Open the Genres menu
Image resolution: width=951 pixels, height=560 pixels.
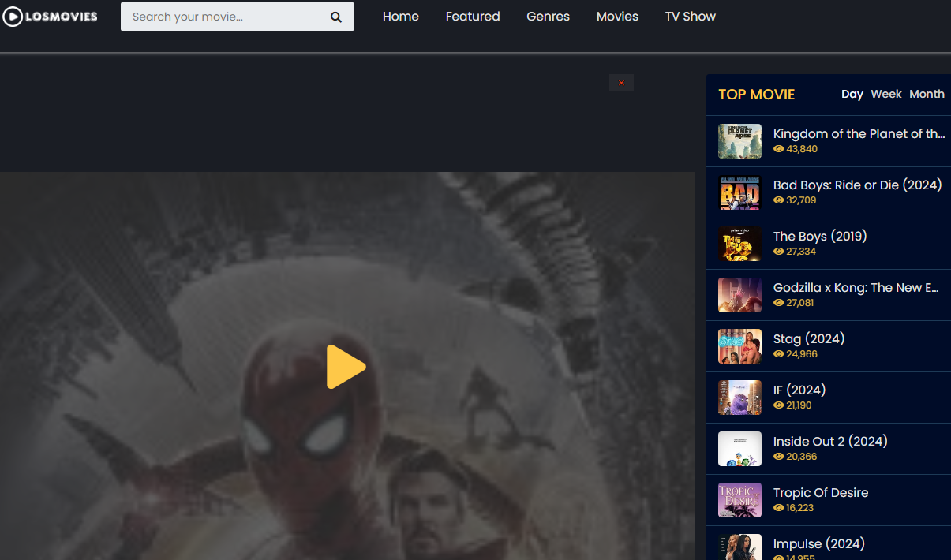548,16
